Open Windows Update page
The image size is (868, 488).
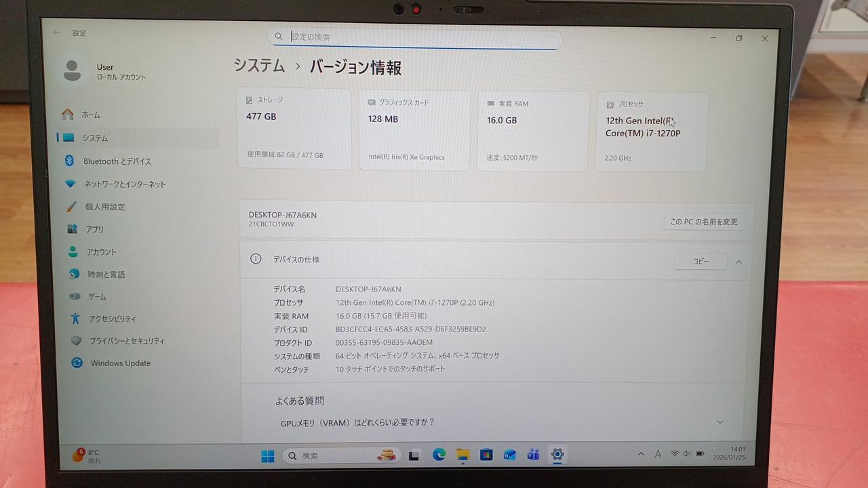point(120,363)
